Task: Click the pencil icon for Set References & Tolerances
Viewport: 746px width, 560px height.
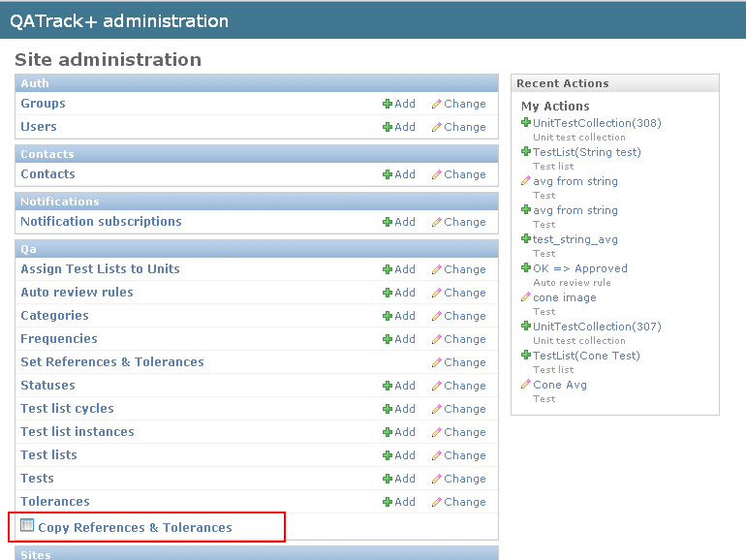Action: click(437, 362)
